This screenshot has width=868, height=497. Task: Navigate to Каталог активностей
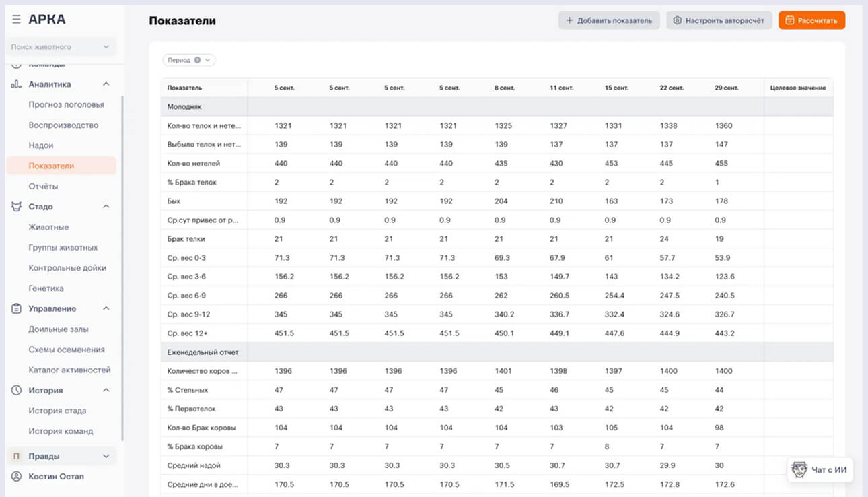(69, 370)
